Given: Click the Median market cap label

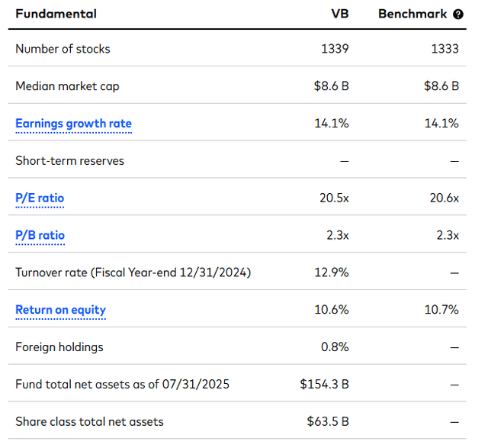Looking at the screenshot, I should click(67, 86).
